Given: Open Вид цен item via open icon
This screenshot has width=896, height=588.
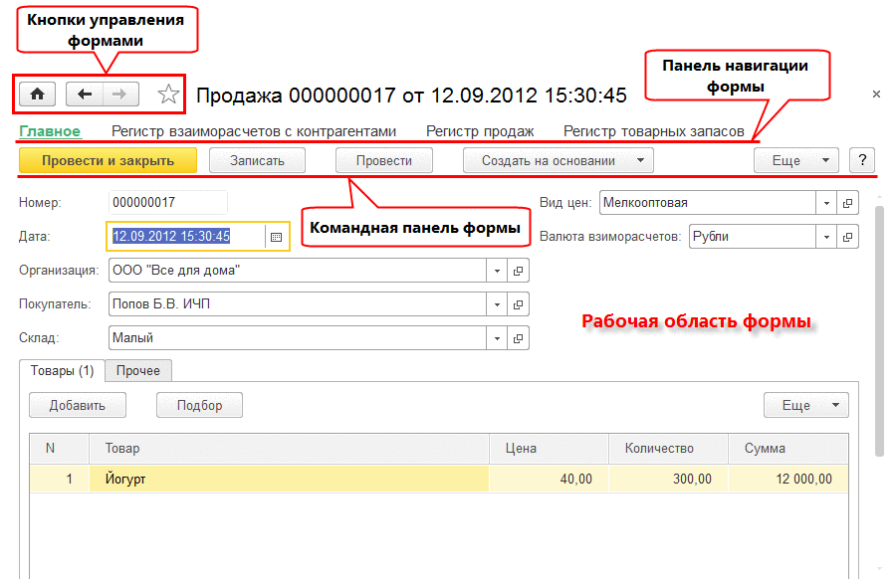Looking at the screenshot, I should 847,203.
